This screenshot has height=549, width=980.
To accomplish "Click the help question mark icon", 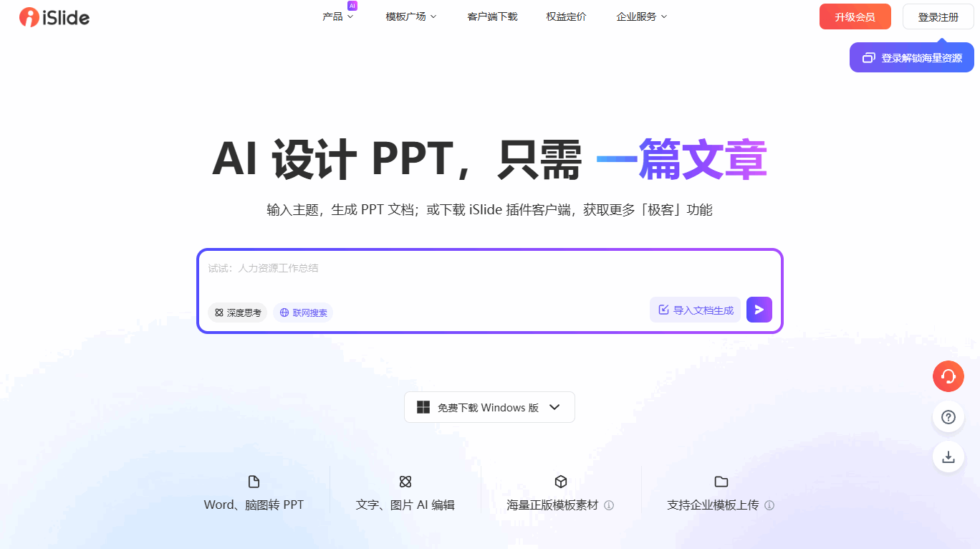I will pos(948,417).
